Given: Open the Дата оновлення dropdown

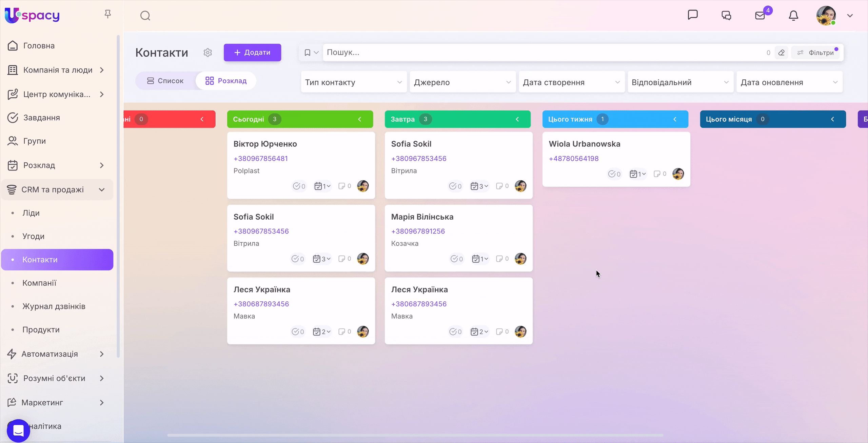Looking at the screenshot, I should pyautogui.click(x=789, y=82).
